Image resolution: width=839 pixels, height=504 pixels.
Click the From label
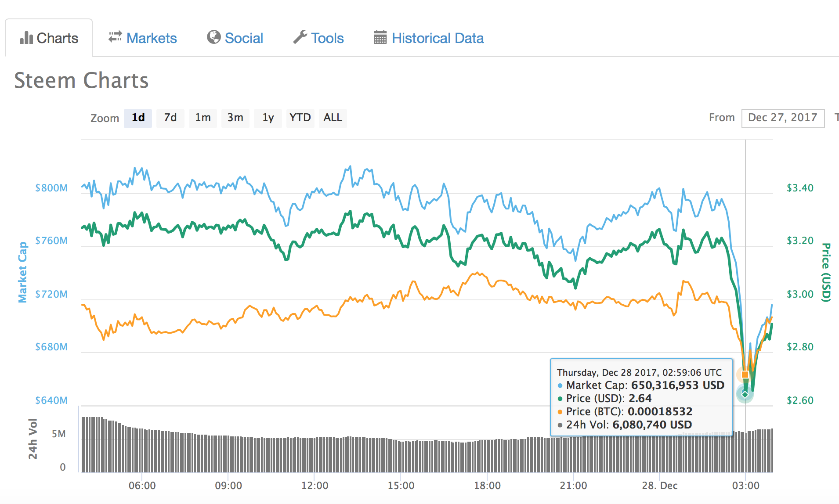(x=722, y=118)
